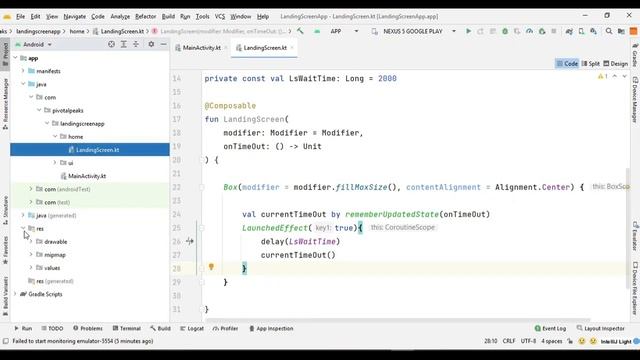The width and height of the screenshot is (640, 360).
Task: Open Event Log from bottom bar
Action: 550,328
